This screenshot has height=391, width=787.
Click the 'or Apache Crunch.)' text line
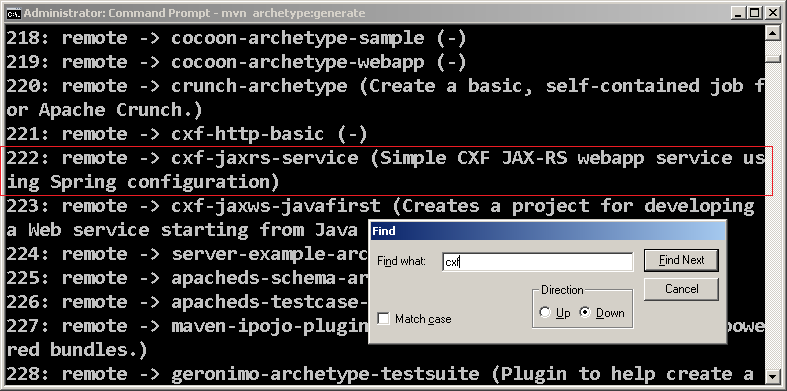point(104,110)
